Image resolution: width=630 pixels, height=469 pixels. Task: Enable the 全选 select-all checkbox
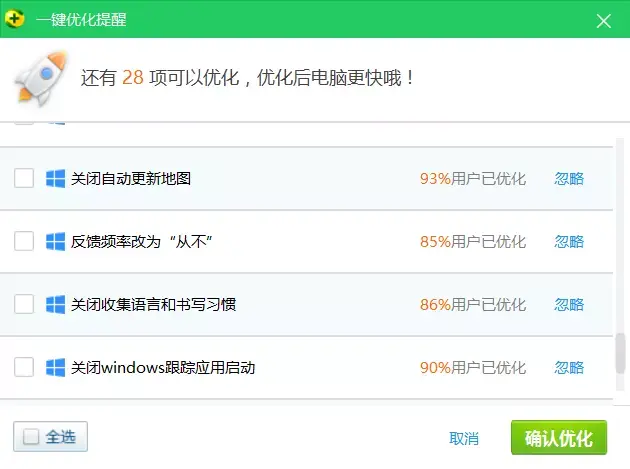pyautogui.click(x=31, y=437)
